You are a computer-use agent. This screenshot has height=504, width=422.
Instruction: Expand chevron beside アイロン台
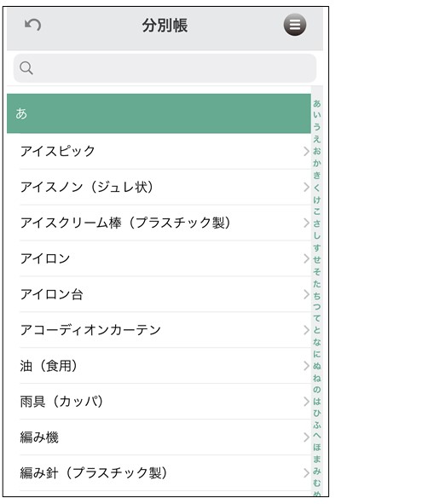coord(306,294)
